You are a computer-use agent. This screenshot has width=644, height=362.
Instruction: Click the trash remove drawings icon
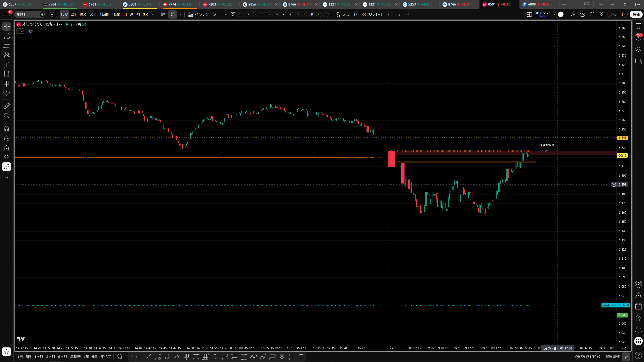[x=7, y=179]
